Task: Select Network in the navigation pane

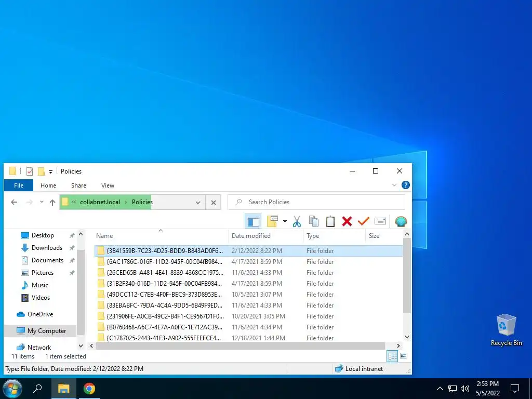Action: (39, 347)
